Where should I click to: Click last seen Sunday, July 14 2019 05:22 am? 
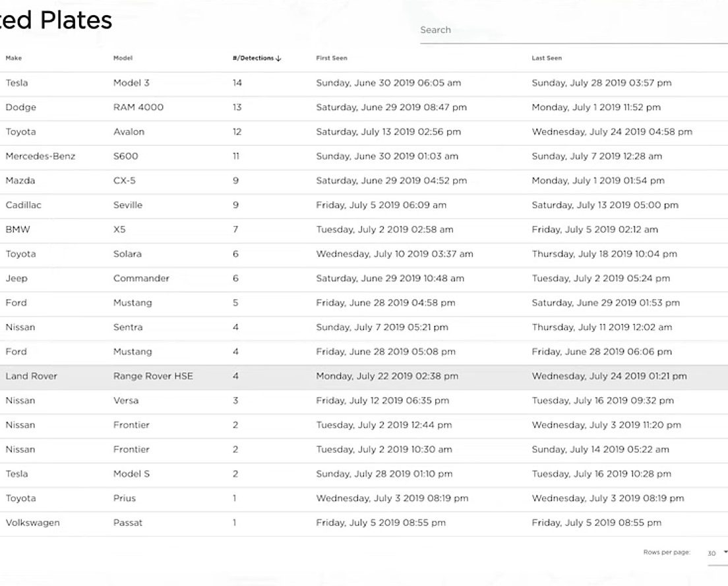click(600, 449)
